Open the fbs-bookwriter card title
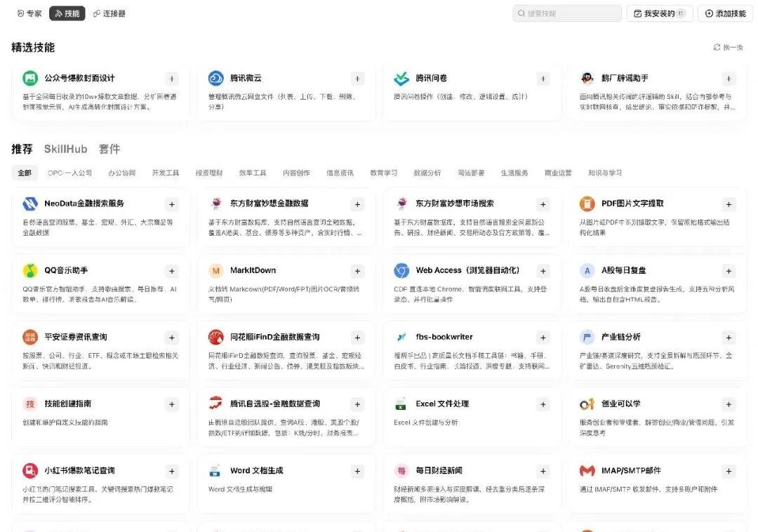758x532 pixels. click(x=444, y=337)
